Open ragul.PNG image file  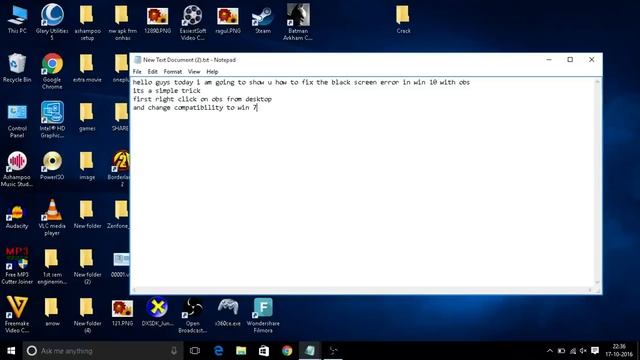[x=228, y=20]
